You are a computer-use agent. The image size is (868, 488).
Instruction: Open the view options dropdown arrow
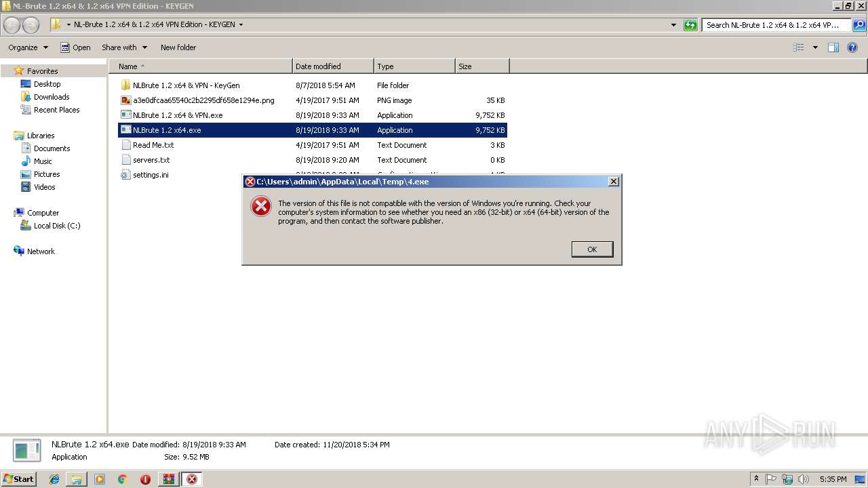pyautogui.click(x=815, y=47)
